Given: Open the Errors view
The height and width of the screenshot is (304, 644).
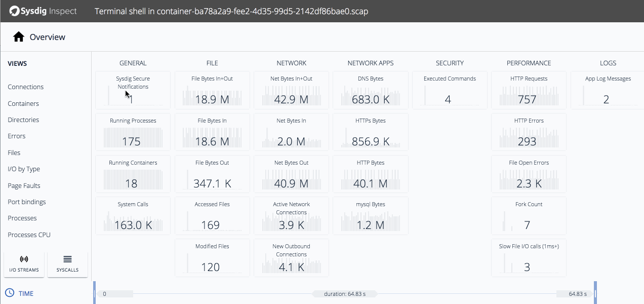Looking at the screenshot, I should point(17,136).
